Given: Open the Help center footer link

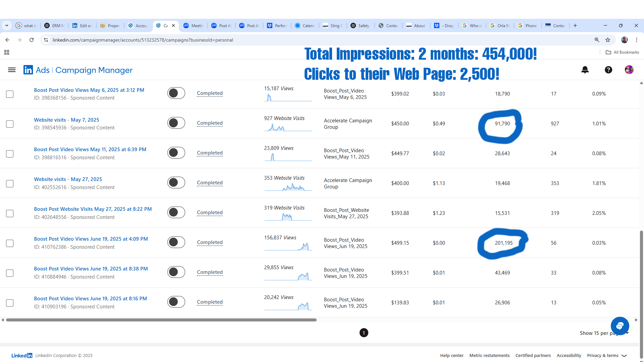Looking at the screenshot, I should tap(452, 356).
